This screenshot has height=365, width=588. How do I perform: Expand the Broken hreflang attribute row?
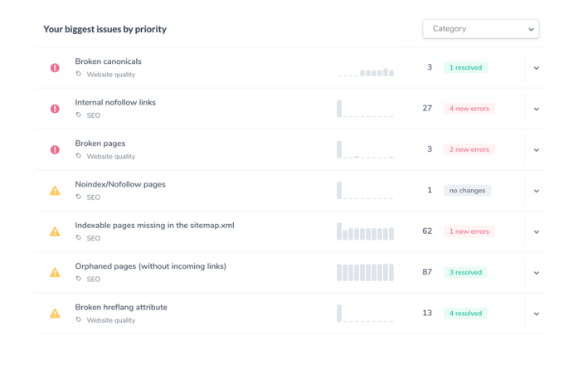(537, 314)
